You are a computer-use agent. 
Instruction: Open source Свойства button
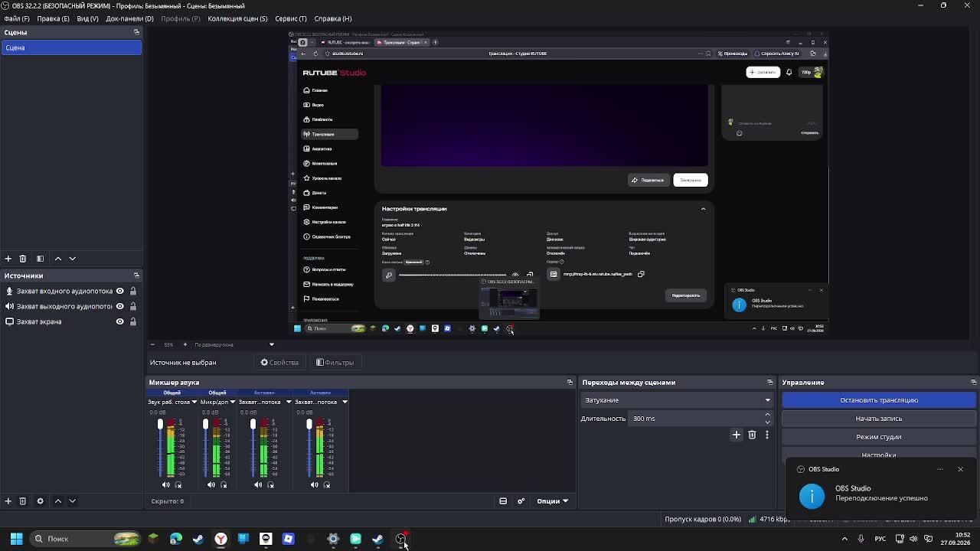click(x=279, y=363)
